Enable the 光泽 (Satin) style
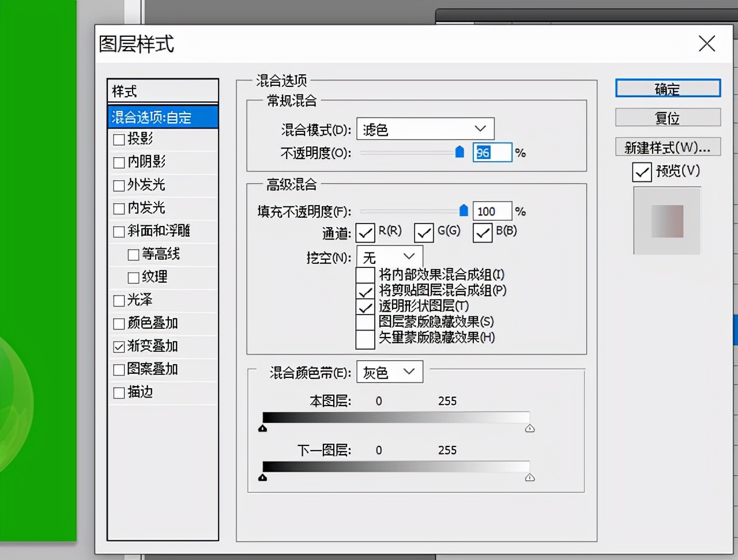The image size is (738, 560). click(119, 300)
